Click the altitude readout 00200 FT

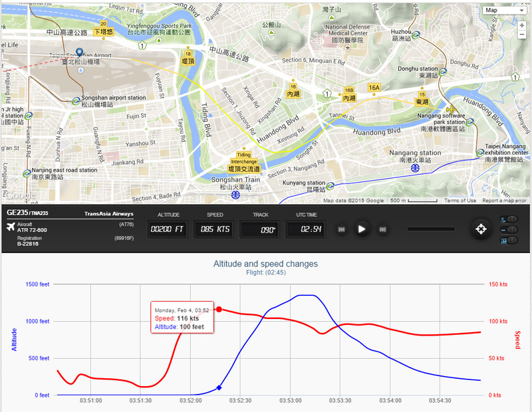[168, 229]
